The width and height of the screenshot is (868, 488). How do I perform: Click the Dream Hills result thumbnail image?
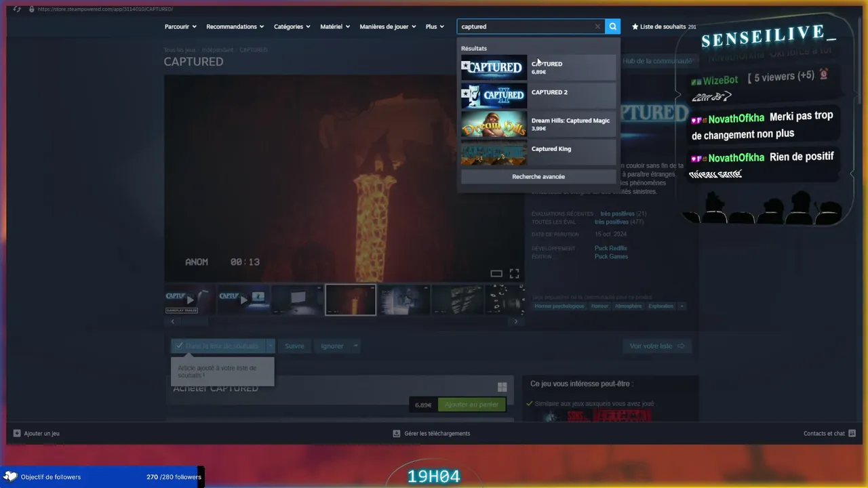[x=494, y=124]
